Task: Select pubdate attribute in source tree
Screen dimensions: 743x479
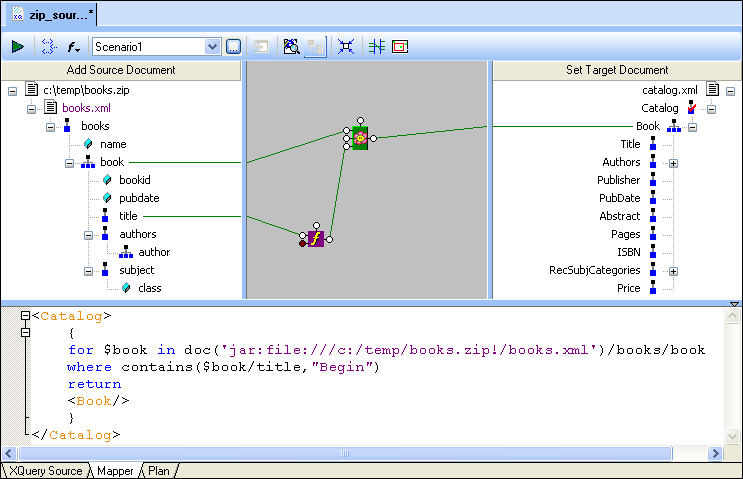Action: [x=139, y=198]
